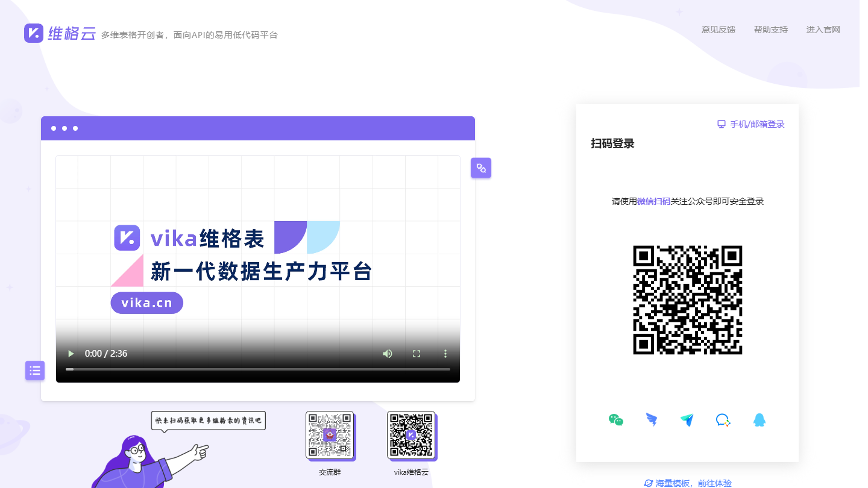Log in with DingTalk icon
Viewport: 868px width, 488px height.
point(652,420)
